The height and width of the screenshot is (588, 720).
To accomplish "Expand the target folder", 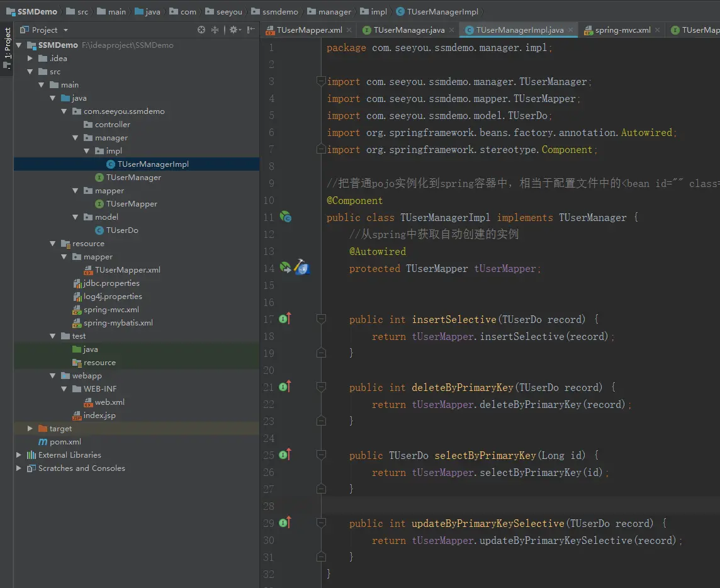I will (x=30, y=429).
